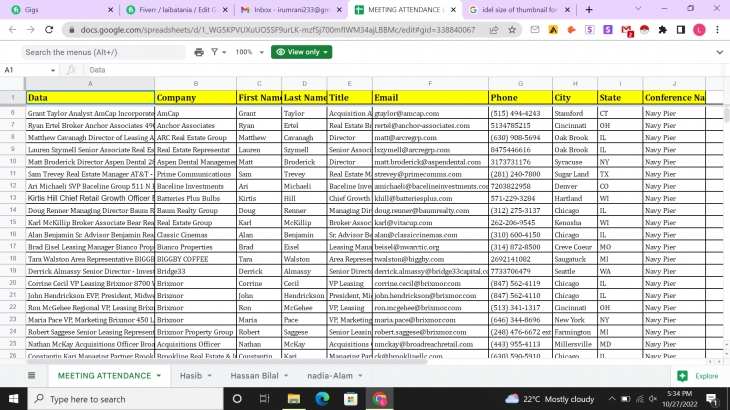Switch to the Hasib sheet
The width and height of the screenshot is (730, 410).
(191, 376)
